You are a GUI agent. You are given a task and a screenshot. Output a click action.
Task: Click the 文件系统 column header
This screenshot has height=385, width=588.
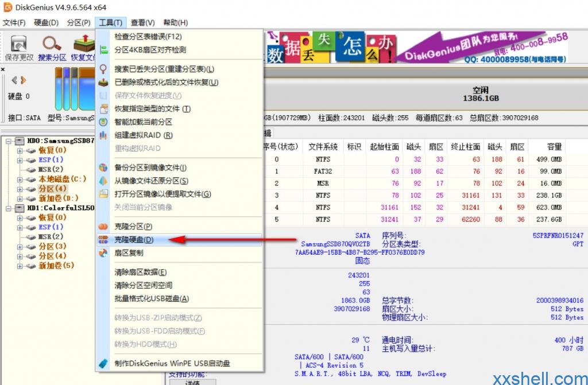[323, 146]
